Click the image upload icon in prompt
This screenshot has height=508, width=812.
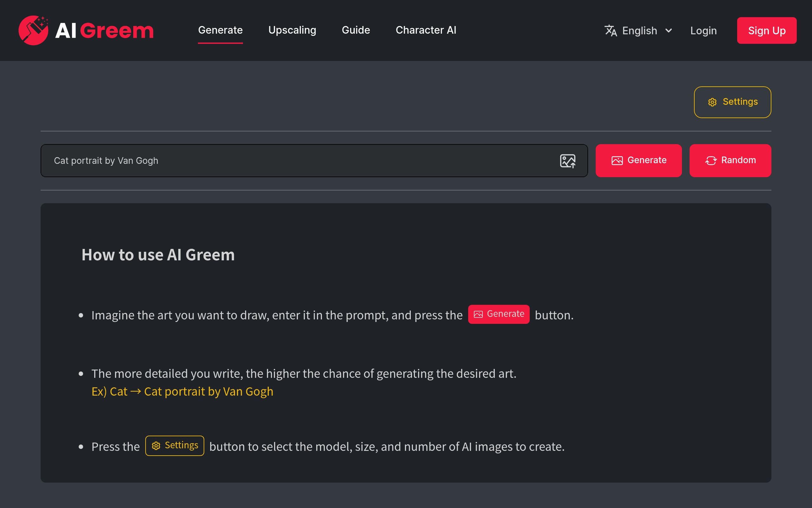[x=568, y=161]
